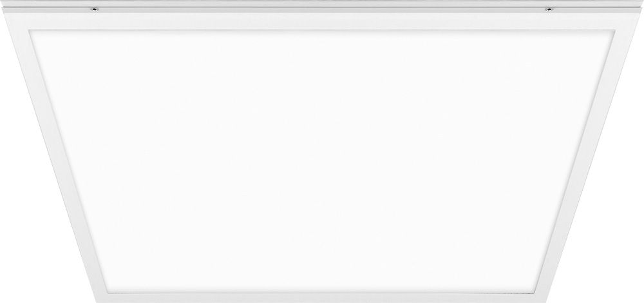This screenshot has width=644, height=303.
Task: Click the right mounting screw on the top rail
Action: [x=549, y=8]
